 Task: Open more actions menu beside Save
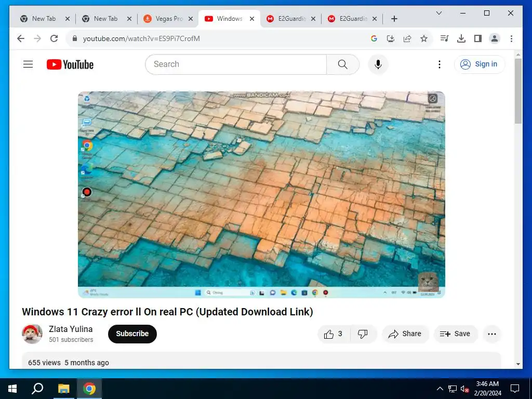pyautogui.click(x=491, y=334)
